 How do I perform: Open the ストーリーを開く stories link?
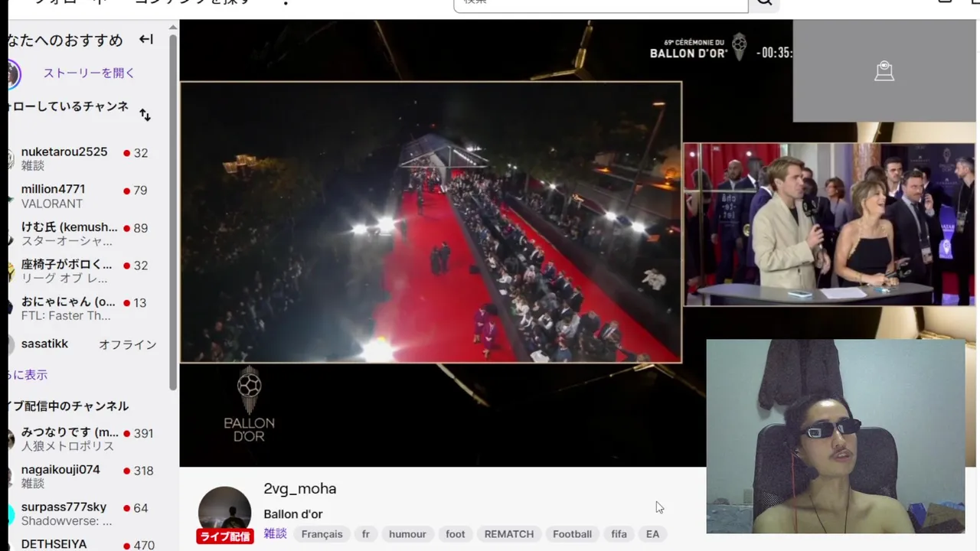89,73
